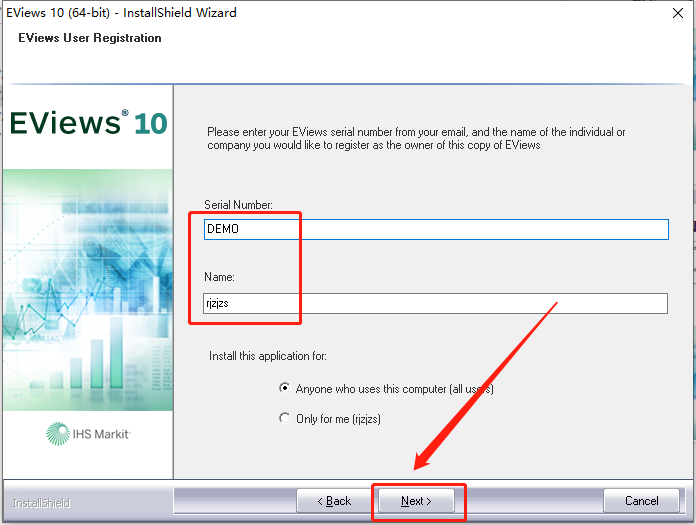The image size is (696, 525).
Task: Click the EViews User Registration heading
Action: (90, 38)
